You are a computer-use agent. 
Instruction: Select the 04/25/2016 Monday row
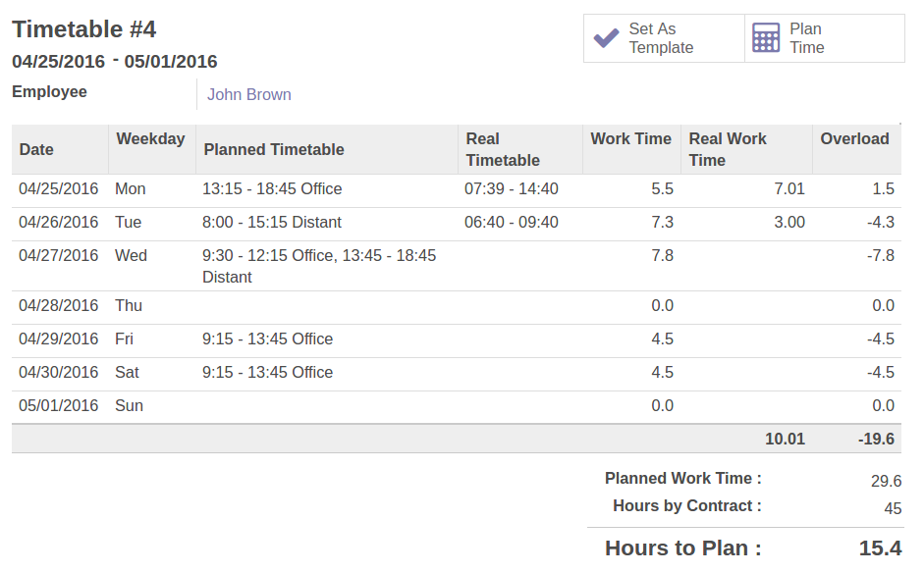point(59,189)
